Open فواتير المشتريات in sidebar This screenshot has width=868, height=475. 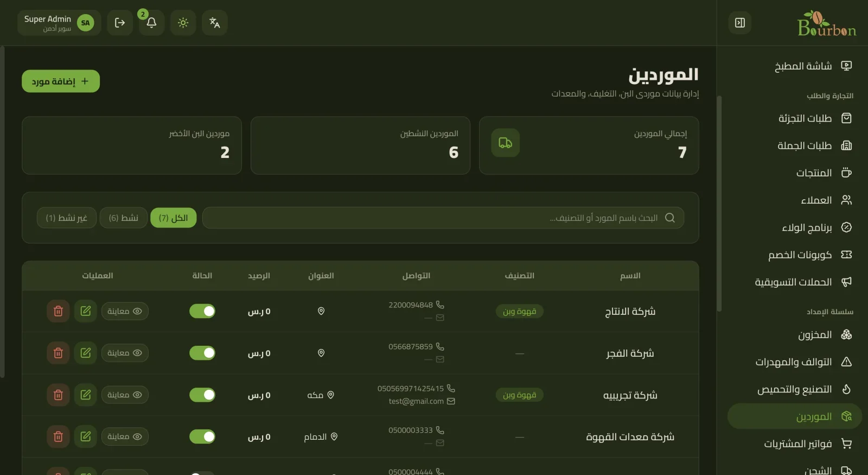click(x=795, y=444)
